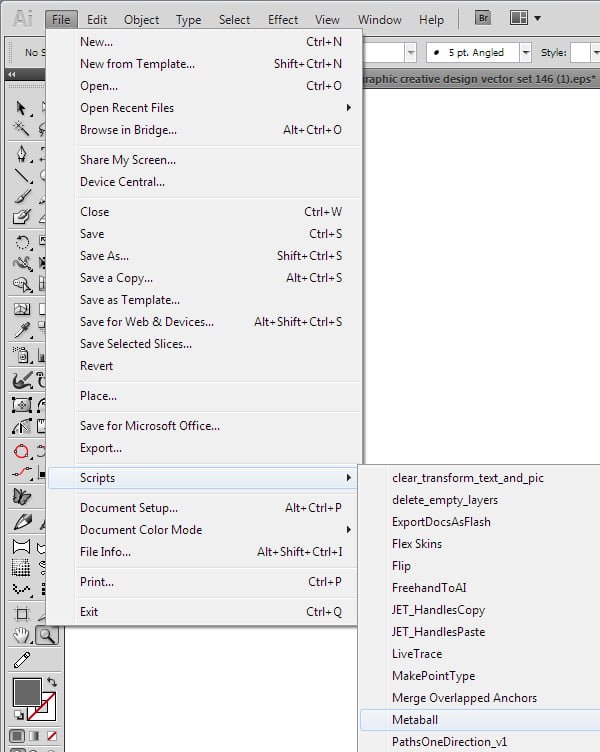Click the gray Fill color swatch

coord(26,692)
